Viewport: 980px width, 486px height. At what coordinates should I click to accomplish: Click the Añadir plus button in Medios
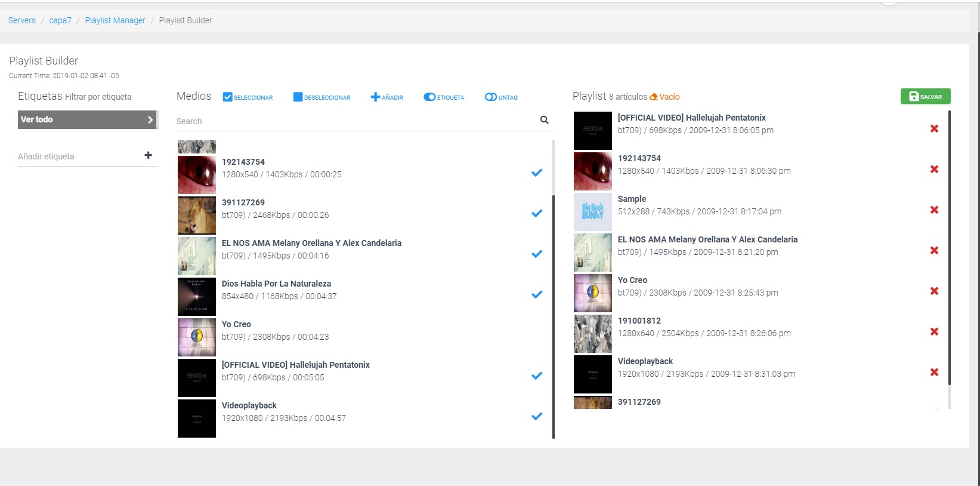pyautogui.click(x=387, y=97)
